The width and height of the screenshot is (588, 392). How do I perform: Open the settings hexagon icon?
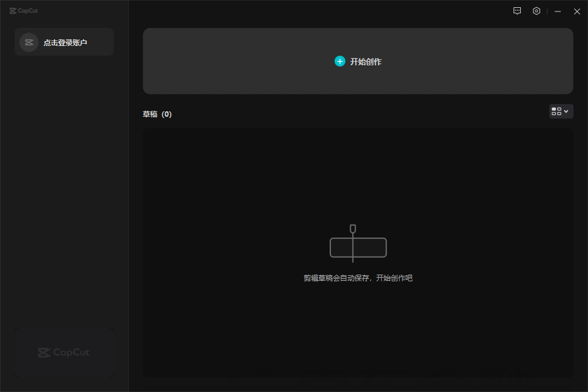point(537,11)
